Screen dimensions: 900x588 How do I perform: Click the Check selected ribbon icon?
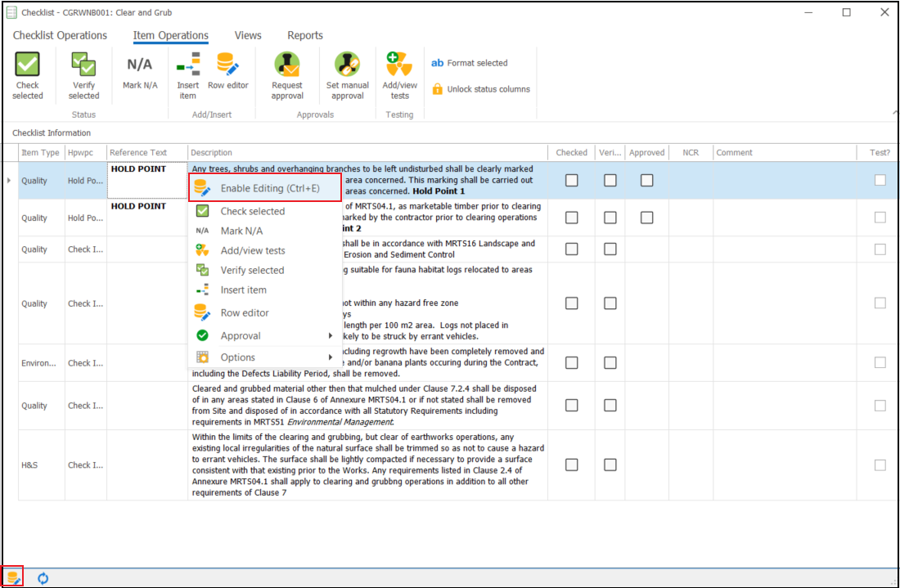coord(27,64)
